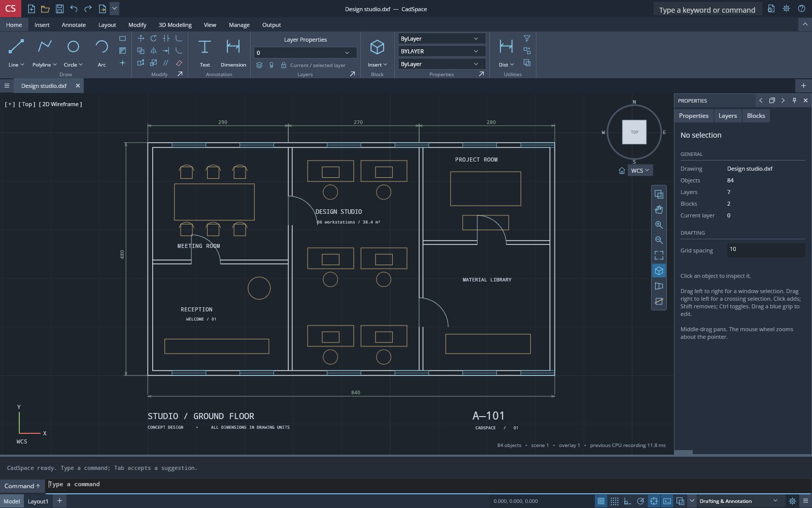
Task: Select the Hatch tool in Draw panel
Action: [122, 50]
